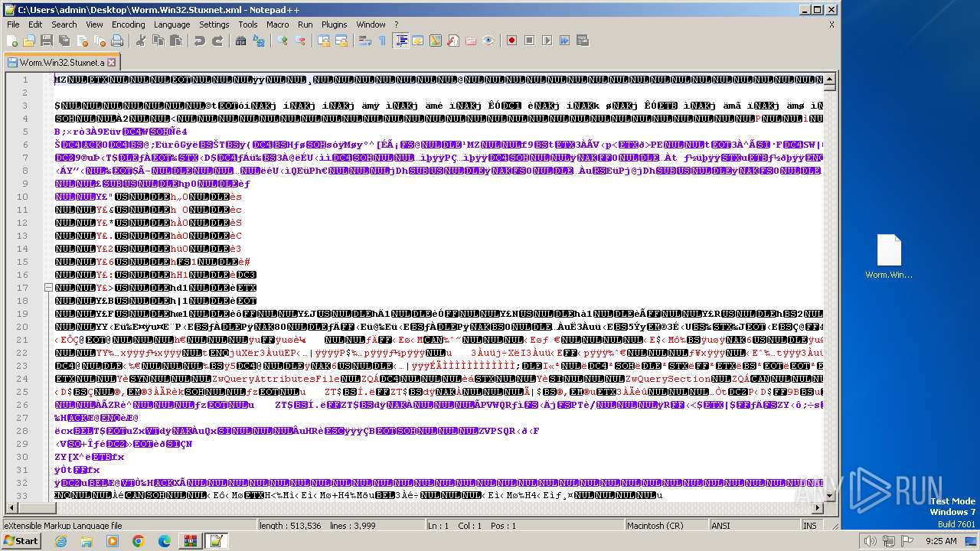Toggle synchronized horizontal scrolling
Screen dimensions: 980x551
coord(341,41)
